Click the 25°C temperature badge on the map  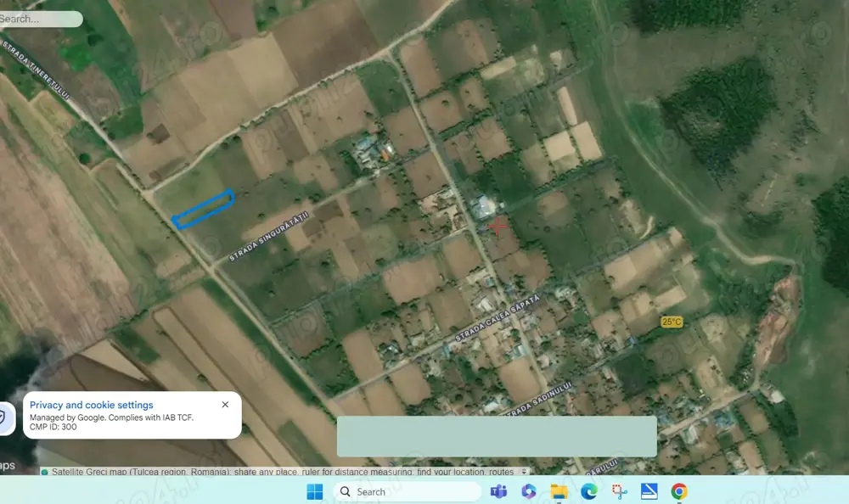(x=672, y=322)
